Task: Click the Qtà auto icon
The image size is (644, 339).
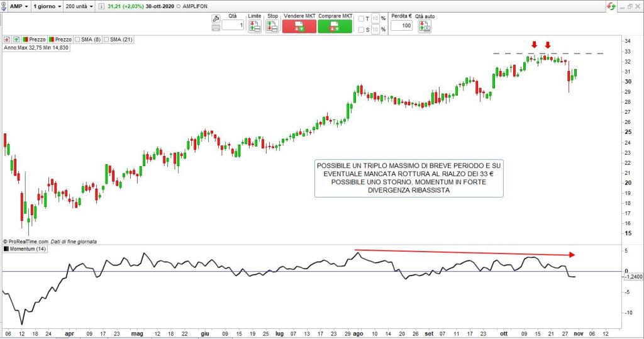Action: (425, 26)
